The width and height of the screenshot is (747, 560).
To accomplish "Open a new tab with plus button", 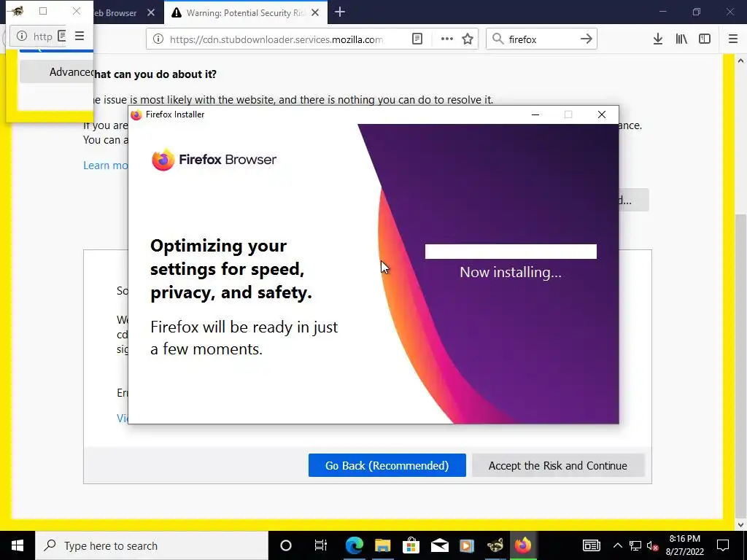I will click(340, 12).
